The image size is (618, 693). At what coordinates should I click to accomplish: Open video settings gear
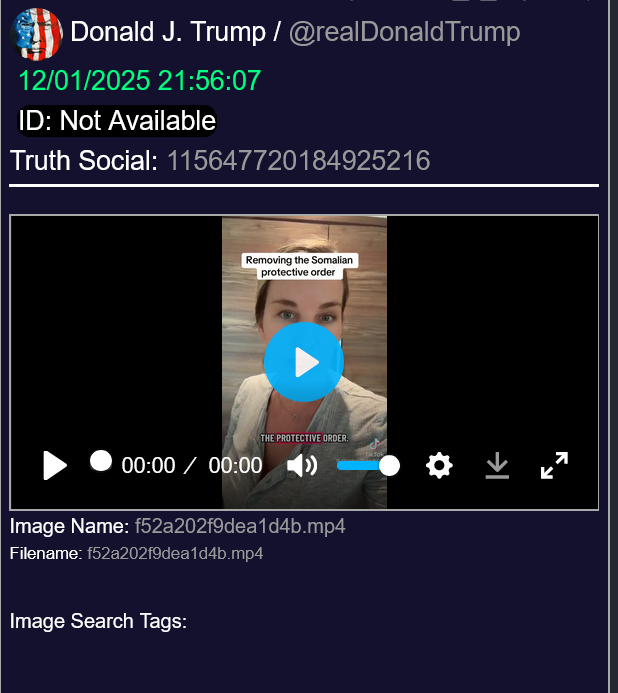pyautogui.click(x=439, y=466)
